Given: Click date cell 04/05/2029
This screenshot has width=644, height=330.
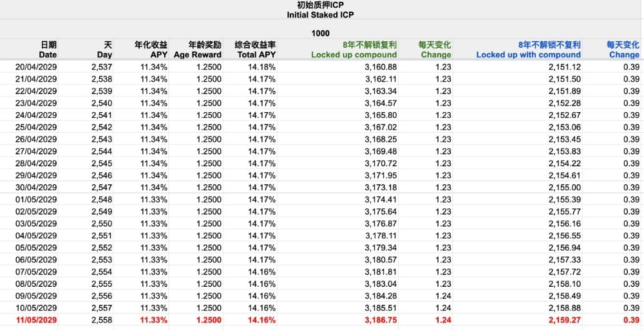Looking at the screenshot, I should [36, 236].
